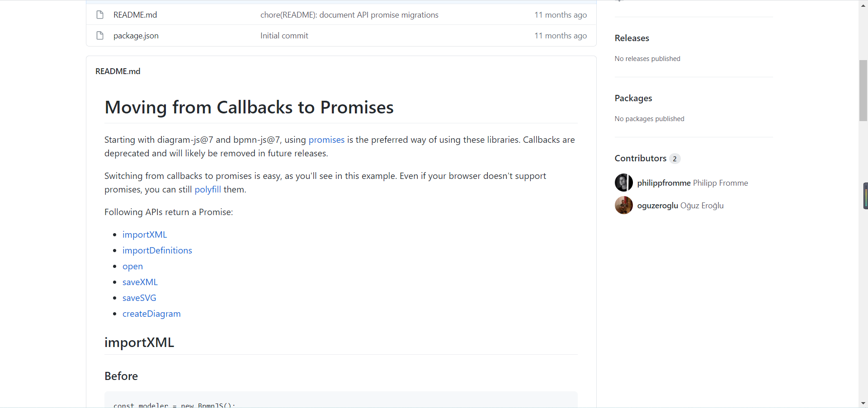Viewport: 868px width, 408px height.
Task: Open oguzeroglu's profile avatar
Action: [623, 205]
